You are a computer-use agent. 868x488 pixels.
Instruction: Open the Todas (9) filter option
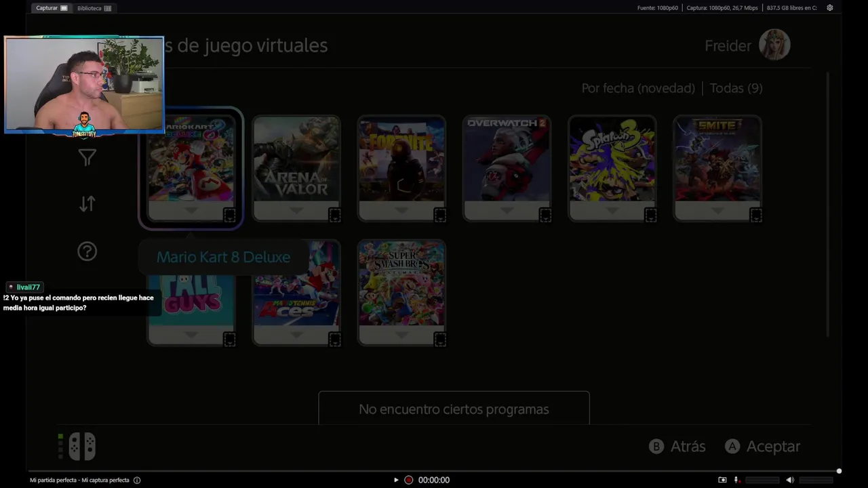736,88
